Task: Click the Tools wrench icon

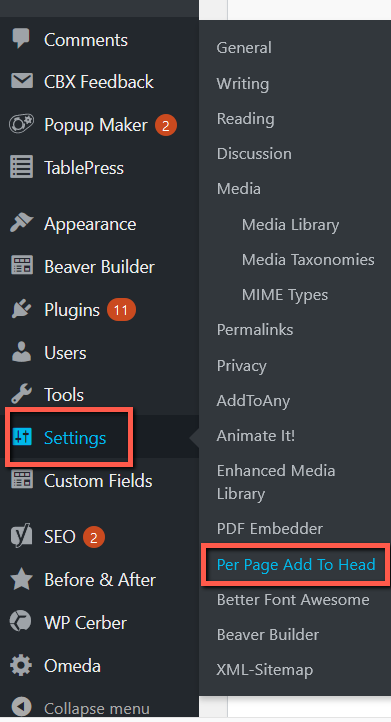Action: coord(21,394)
